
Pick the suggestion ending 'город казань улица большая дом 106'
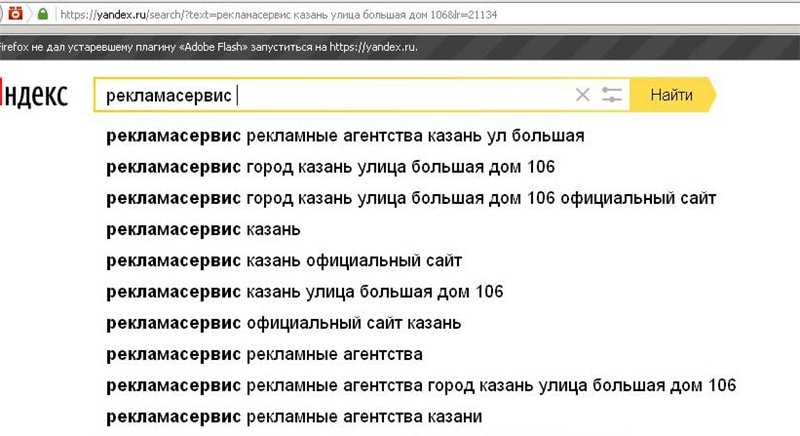coord(331,167)
